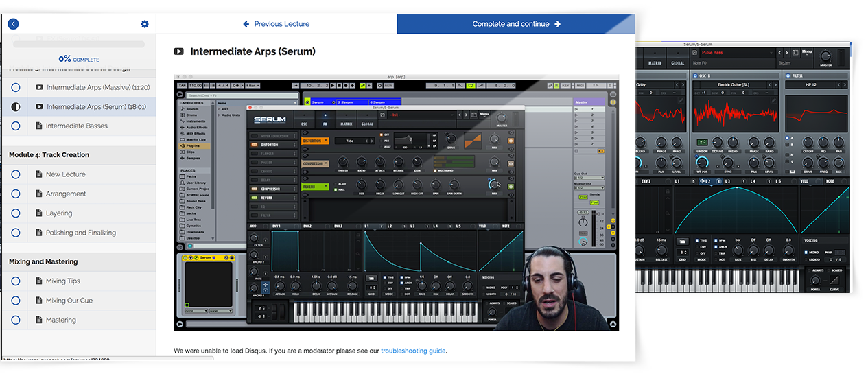This screenshot has width=868, height=385.
Task: Click next preset arrow in right Serum window
Action: [787, 52]
